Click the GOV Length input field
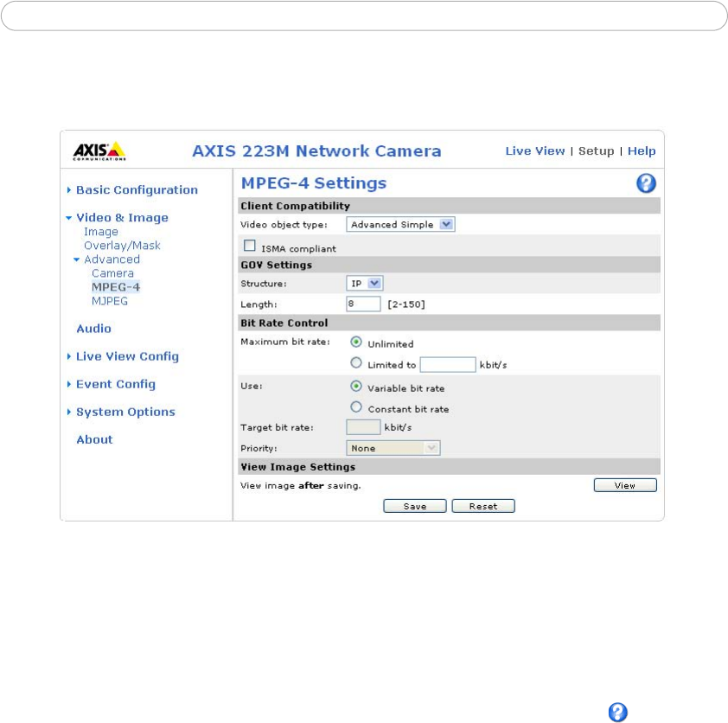Screen dimensions: 728x723 pos(363,304)
